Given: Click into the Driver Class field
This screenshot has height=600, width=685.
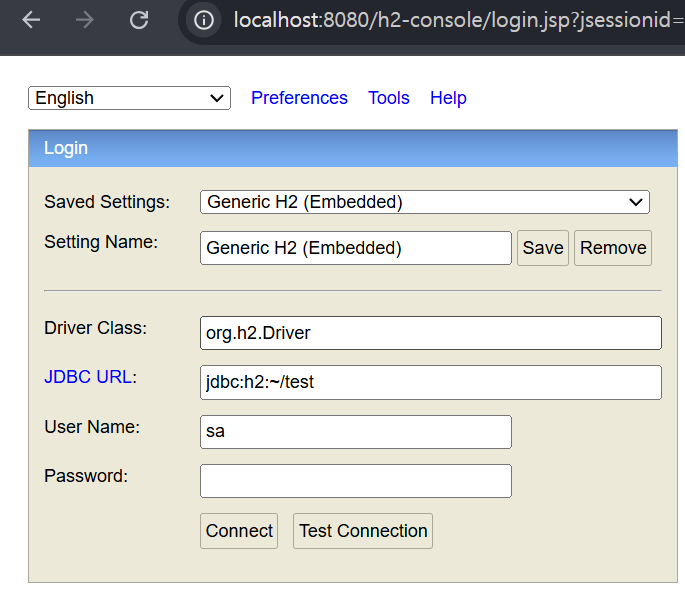Looking at the screenshot, I should [431, 333].
